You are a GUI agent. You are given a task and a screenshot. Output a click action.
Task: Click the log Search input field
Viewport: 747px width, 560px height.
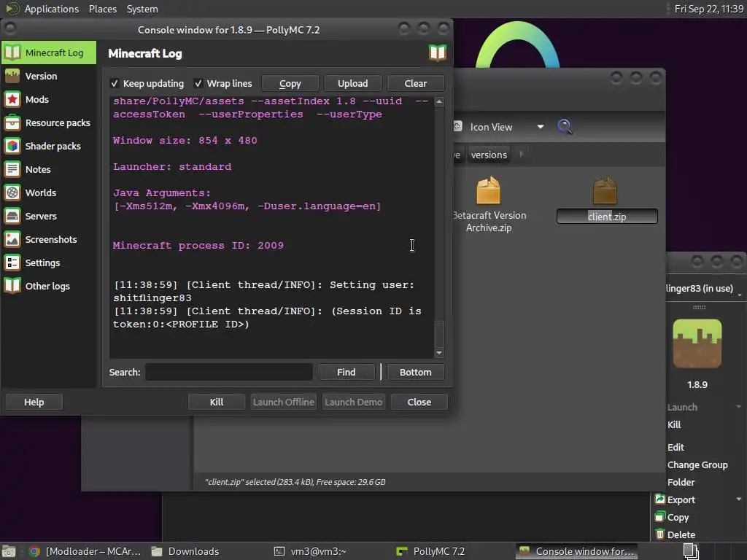pos(228,373)
